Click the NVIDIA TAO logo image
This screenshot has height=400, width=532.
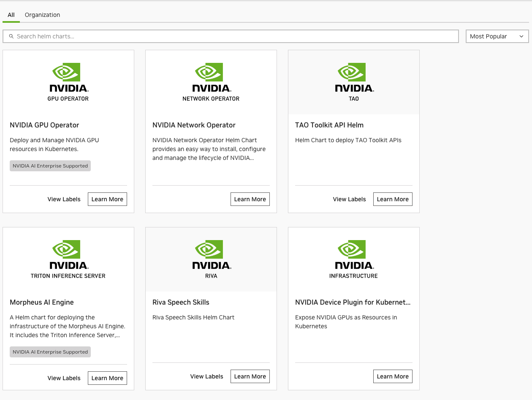(x=354, y=82)
